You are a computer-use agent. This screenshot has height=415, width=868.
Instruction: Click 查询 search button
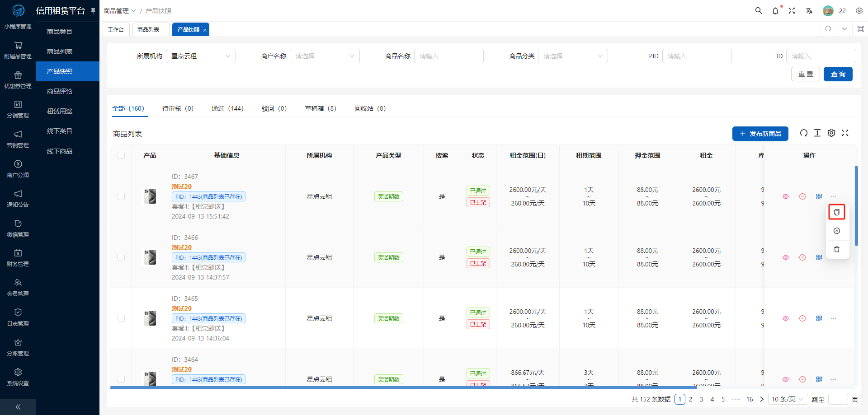[838, 74]
